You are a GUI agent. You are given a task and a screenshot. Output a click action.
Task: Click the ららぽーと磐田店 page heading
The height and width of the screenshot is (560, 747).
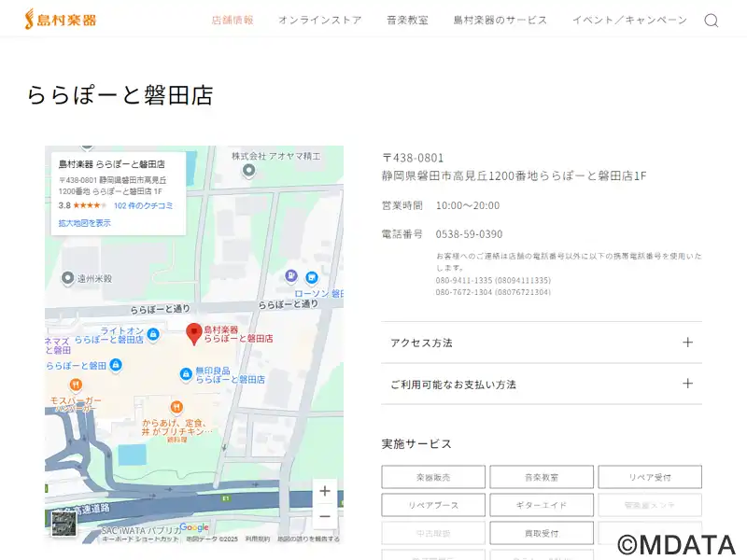tap(120, 95)
